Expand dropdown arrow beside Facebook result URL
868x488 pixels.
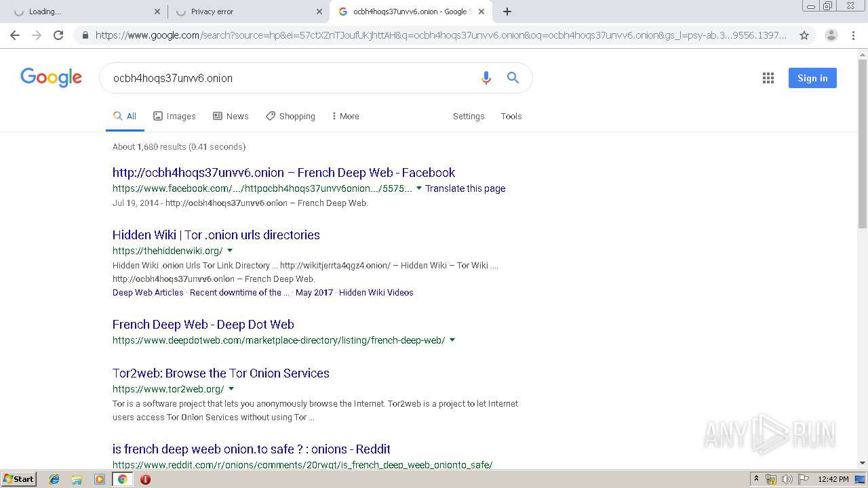pos(418,188)
